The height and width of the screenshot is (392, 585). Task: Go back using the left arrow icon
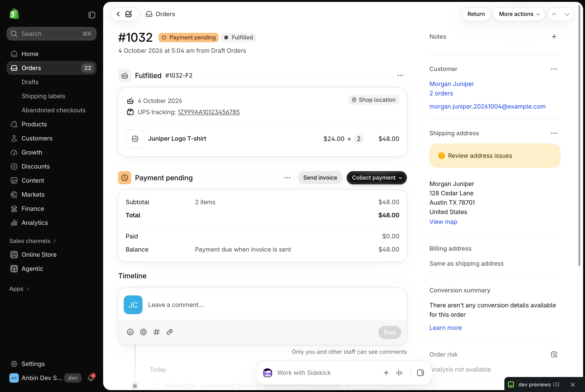pos(118,14)
